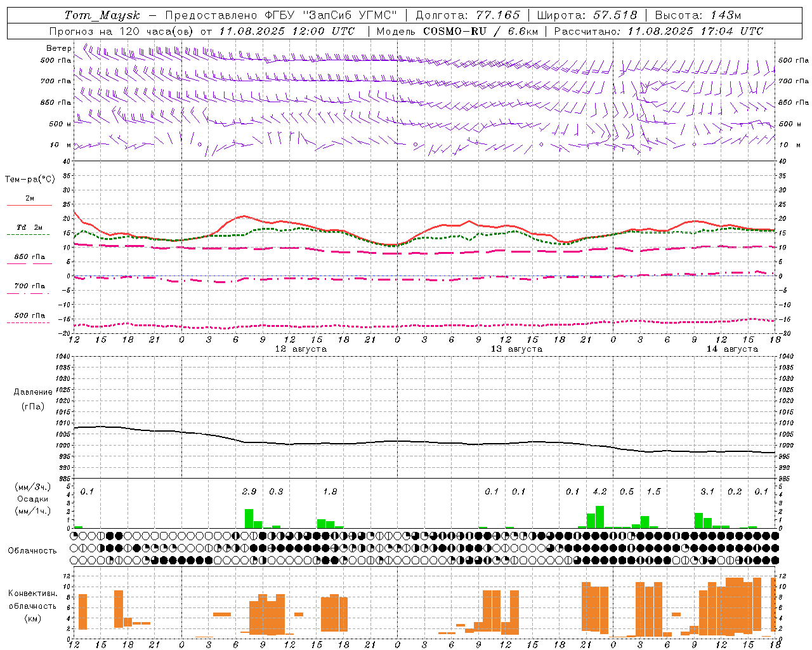Viewport: 812px width, 650px height.
Task: Click the 13 августа date label
Action: pyautogui.click(x=516, y=349)
